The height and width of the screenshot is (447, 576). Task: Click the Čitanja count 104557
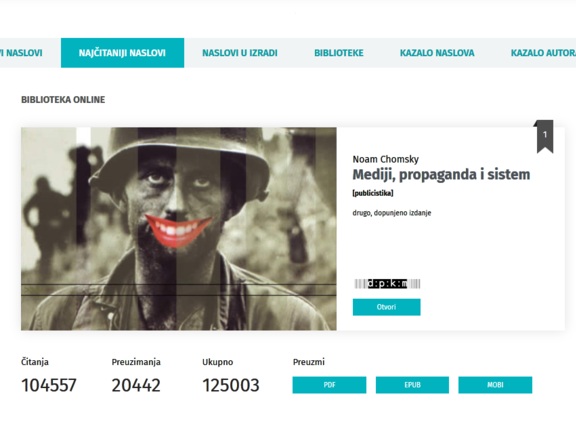point(49,385)
